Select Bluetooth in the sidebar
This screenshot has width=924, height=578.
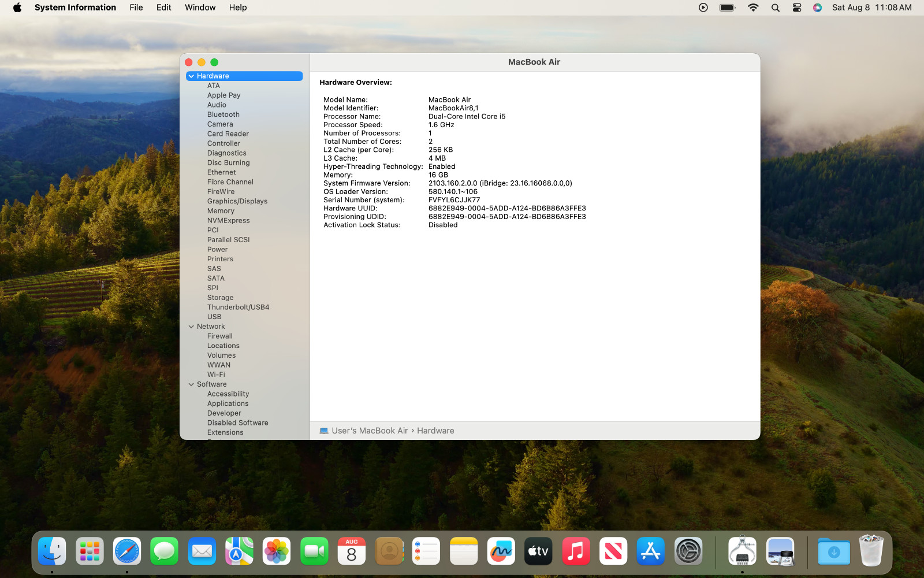pyautogui.click(x=223, y=114)
